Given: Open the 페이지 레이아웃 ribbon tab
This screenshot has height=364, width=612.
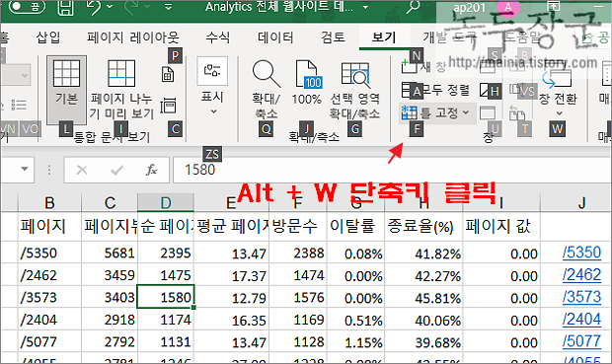Looking at the screenshot, I should point(133,37).
